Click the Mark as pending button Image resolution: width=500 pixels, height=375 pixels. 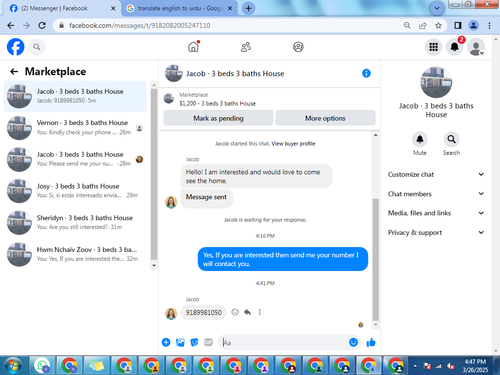[218, 118]
